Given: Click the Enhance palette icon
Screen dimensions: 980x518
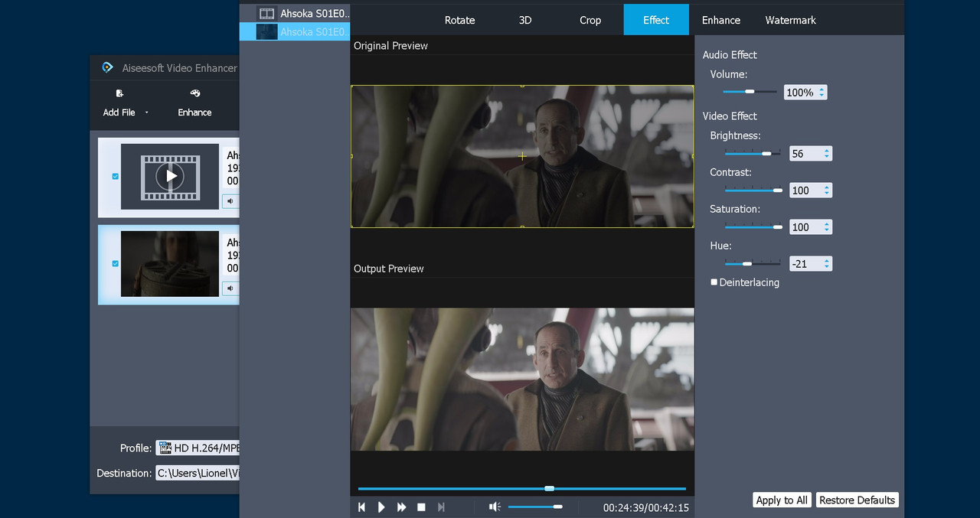Looking at the screenshot, I should 194,93.
